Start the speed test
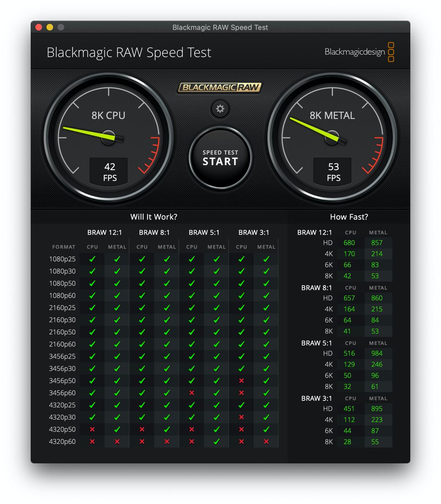 [220, 157]
